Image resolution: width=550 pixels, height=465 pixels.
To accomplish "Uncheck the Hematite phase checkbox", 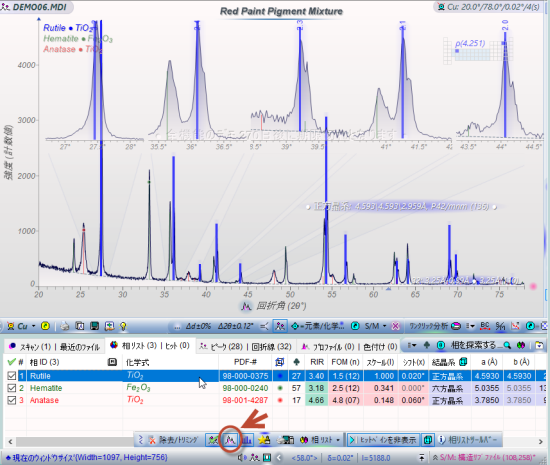I will coord(12,388).
